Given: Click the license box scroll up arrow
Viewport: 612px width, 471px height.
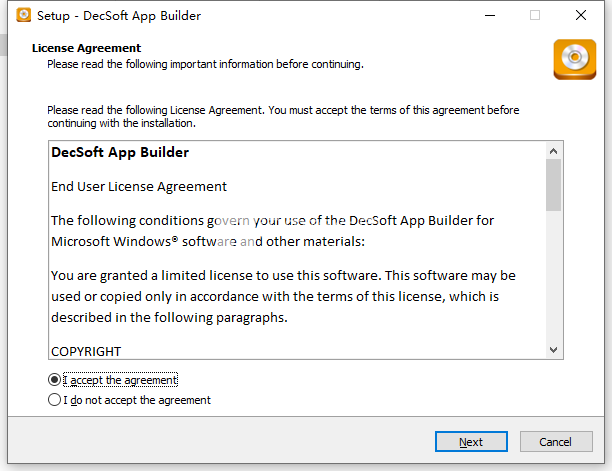Looking at the screenshot, I should (x=553, y=151).
